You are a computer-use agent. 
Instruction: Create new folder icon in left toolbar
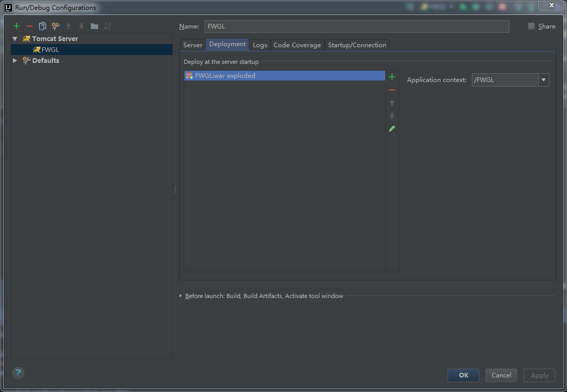coord(95,26)
